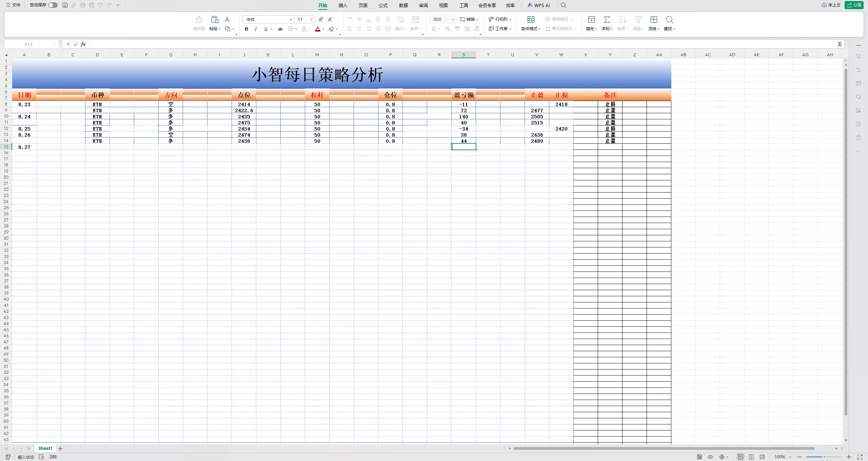Click the red font color swatch
This screenshot has height=461, width=868.
click(x=318, y=29)
